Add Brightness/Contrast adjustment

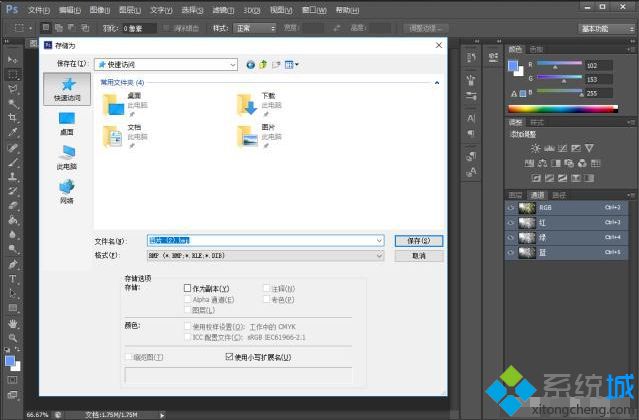click(x=535, y=148)
